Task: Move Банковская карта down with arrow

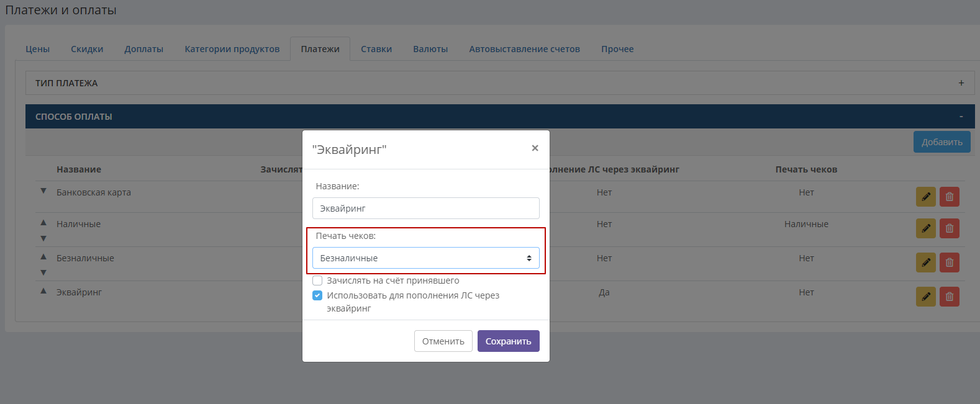Action: (43, 191)
